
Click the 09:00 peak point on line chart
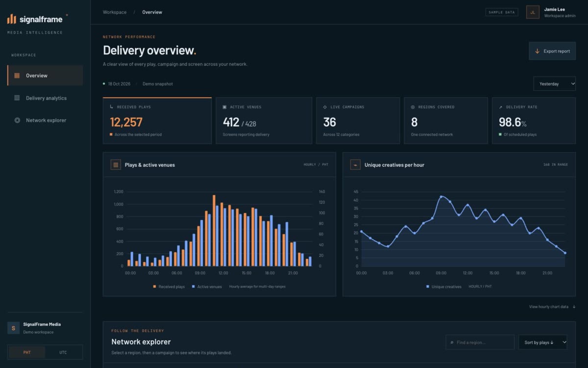pyautogui.click(x=441, y=197)
